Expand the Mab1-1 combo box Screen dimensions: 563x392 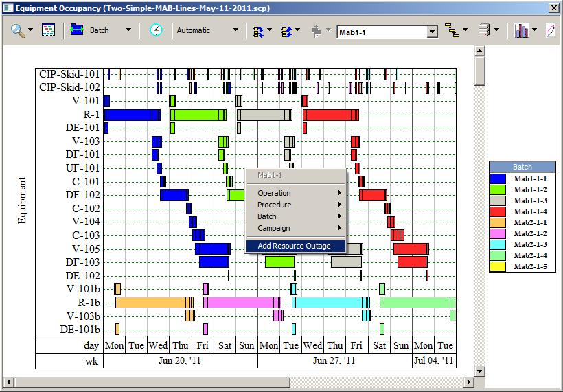[432, 32]
